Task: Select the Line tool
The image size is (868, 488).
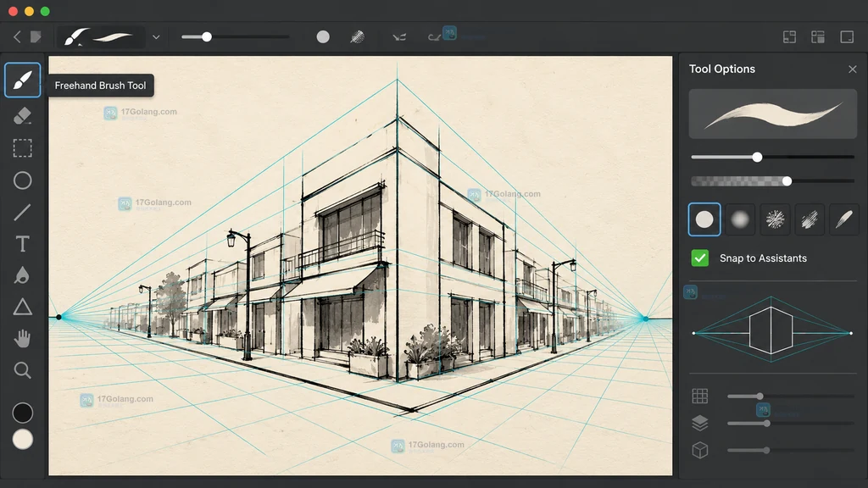Action: point(22,213)
